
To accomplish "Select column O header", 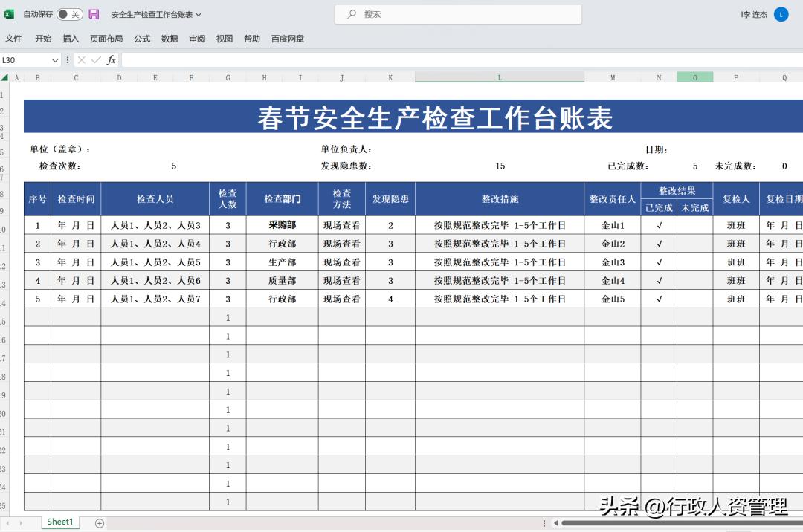I will tap(694, 77).
